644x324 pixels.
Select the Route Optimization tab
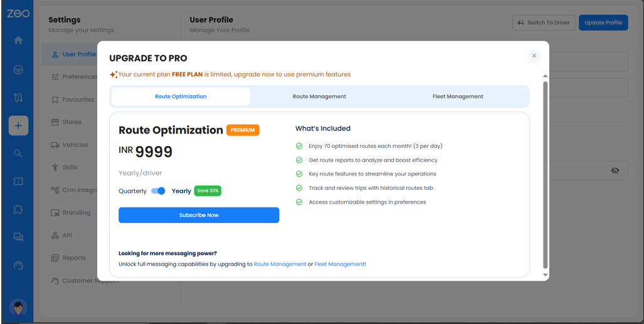pos(181,97)
